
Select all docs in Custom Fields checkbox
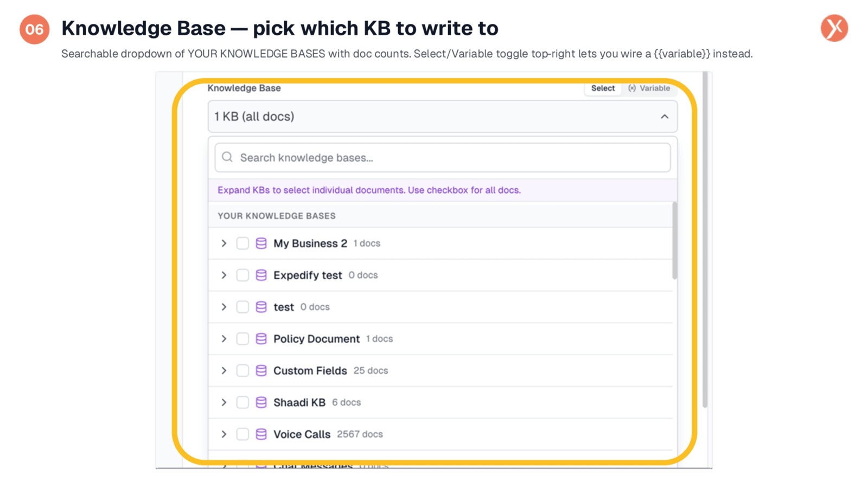242,371
